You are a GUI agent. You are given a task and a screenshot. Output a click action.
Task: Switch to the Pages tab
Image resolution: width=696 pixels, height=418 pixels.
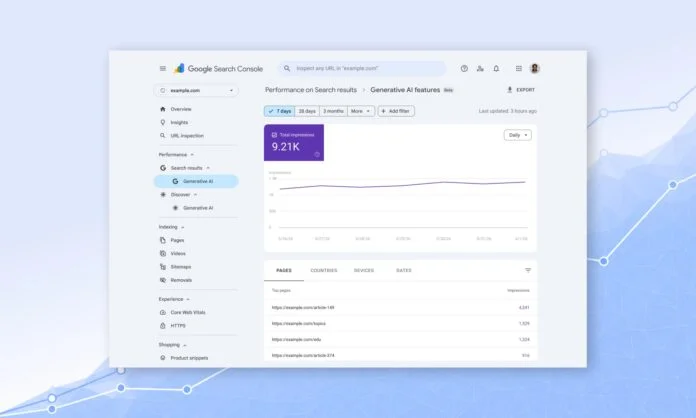click(x=284, y=270)
